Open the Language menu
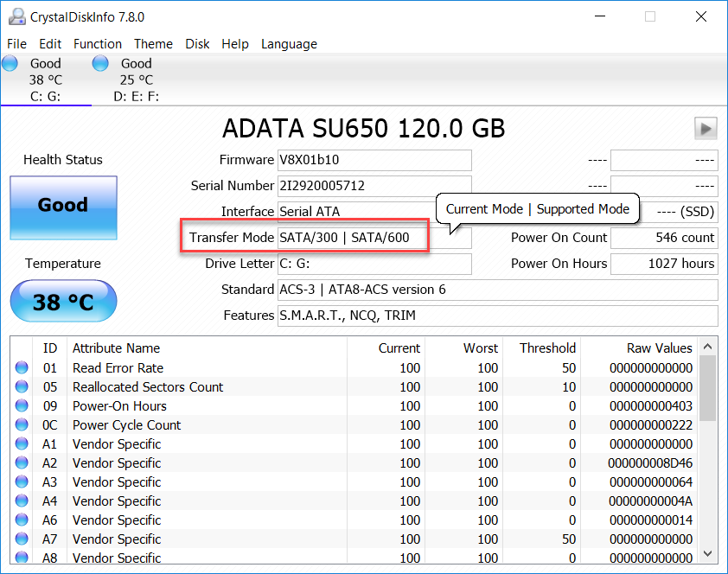728x574 pixels. (x=289, y=44)
